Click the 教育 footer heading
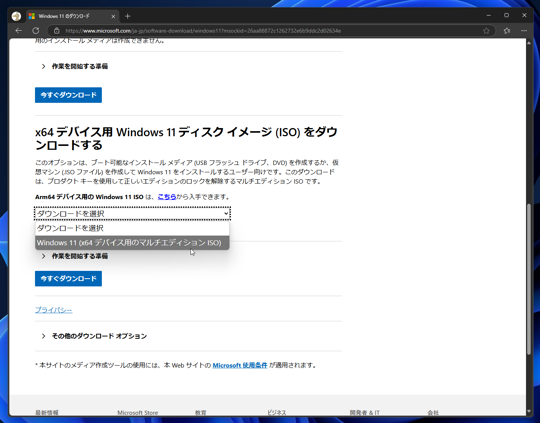Screen dimensions: 540x423 tap(201, 412)
